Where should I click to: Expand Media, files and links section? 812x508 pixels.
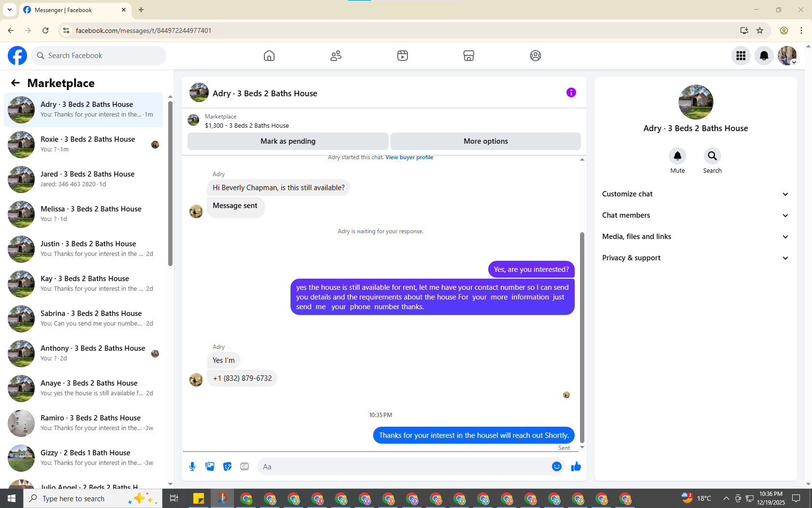[696, 237]
